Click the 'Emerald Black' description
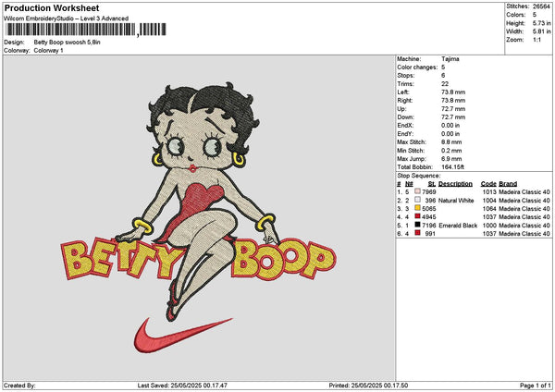 click(x=458, y=226)
